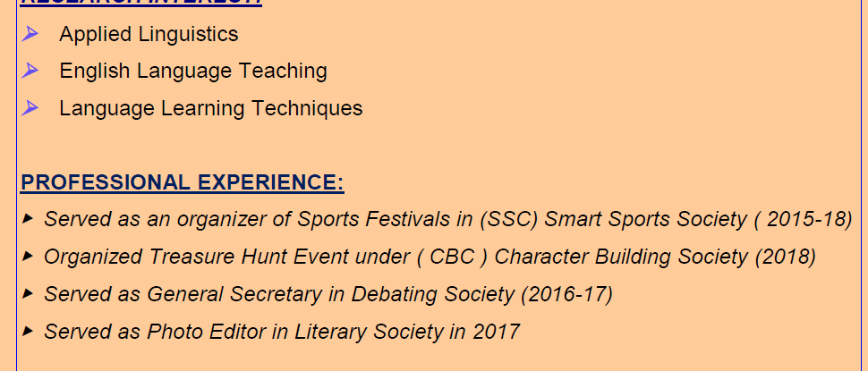Click the words Character Building Society
Image resolution: width=868 pixels, height=371 pixels.
coord(621,257)
